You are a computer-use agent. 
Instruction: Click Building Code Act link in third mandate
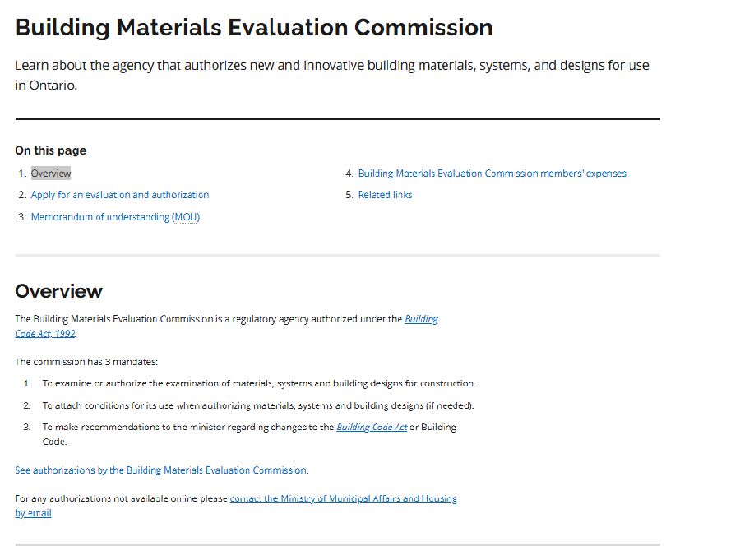click(x=372, y=428)
